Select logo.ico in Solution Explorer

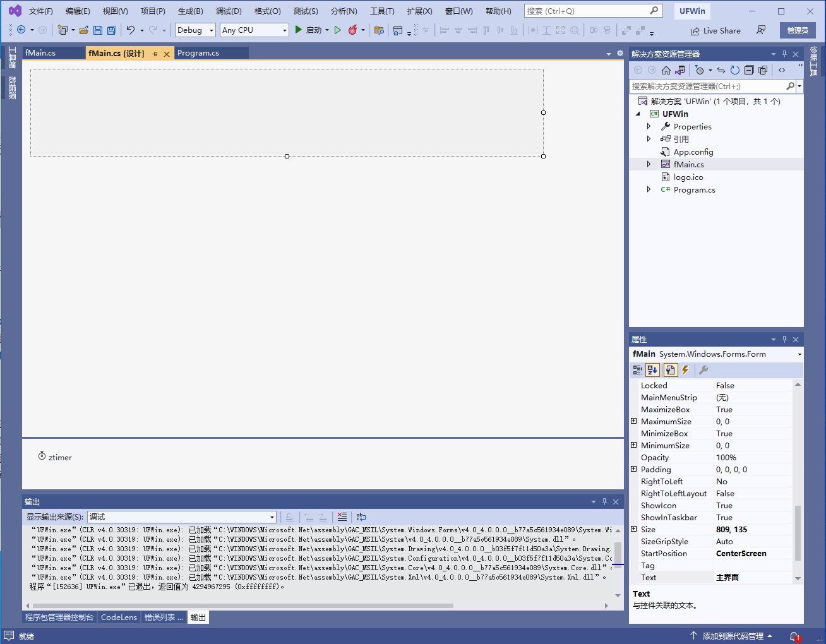coord(688,177)
